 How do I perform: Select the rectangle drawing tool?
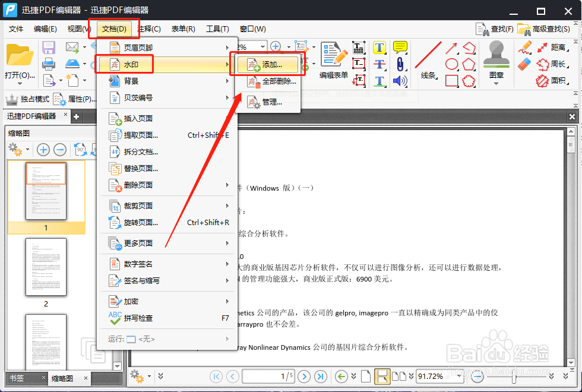451,81
